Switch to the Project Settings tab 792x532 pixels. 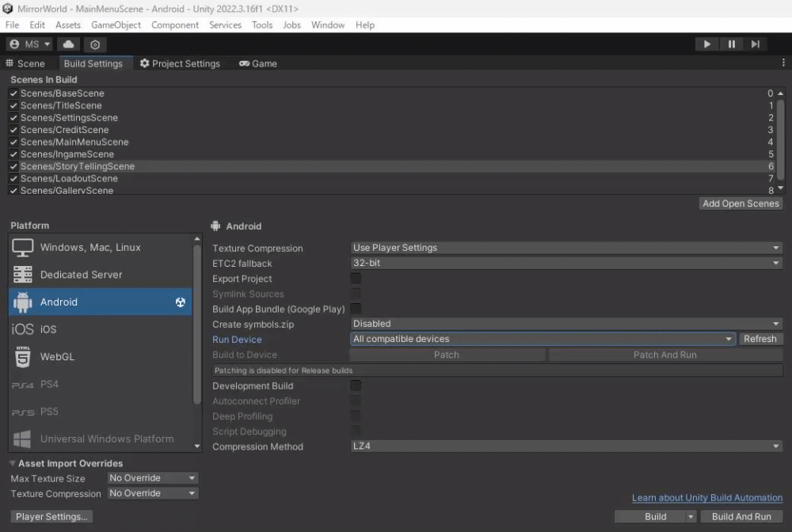coord(180,63)
